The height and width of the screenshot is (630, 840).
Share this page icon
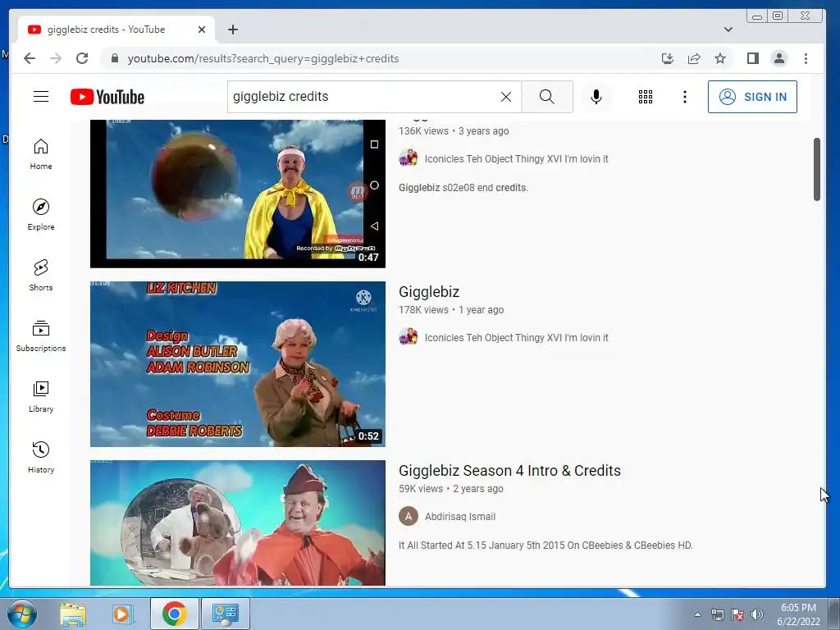[x=694, y=58]
